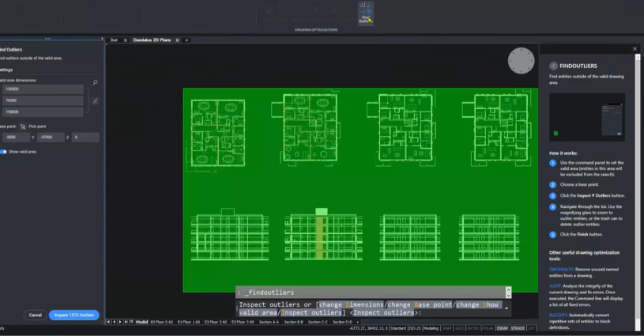Click the _findoutliers command line stepper
This screenshot has width=644, height=336.
pos(508,293)
